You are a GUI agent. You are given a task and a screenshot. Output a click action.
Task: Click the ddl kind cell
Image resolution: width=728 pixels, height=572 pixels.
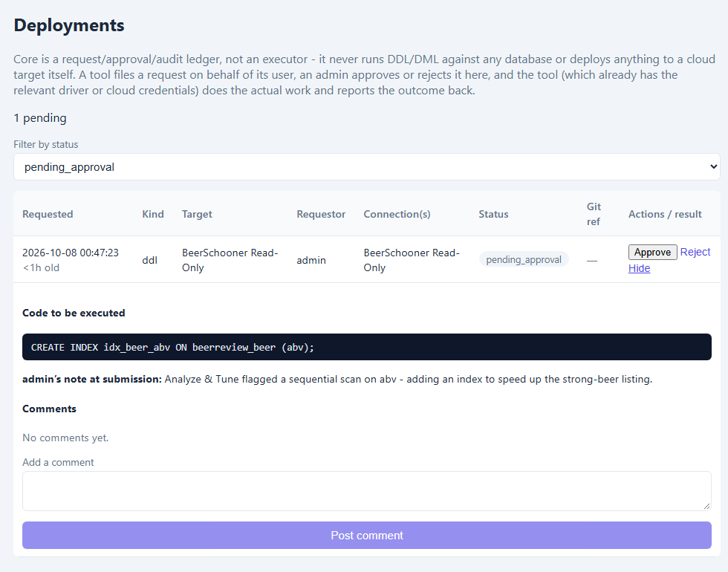(149, 260)
